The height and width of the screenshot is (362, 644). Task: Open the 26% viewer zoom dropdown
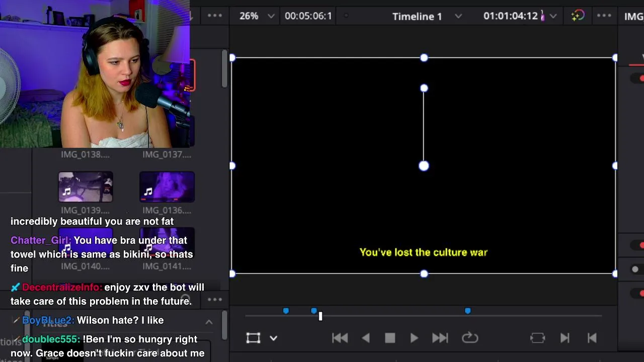271,16
